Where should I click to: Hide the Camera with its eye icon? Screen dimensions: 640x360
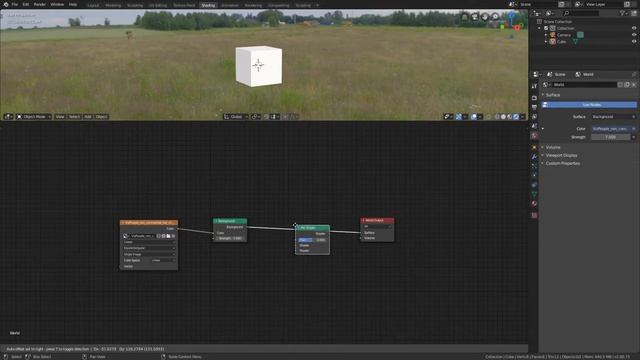pyautogui.click(x=634, y=35)
